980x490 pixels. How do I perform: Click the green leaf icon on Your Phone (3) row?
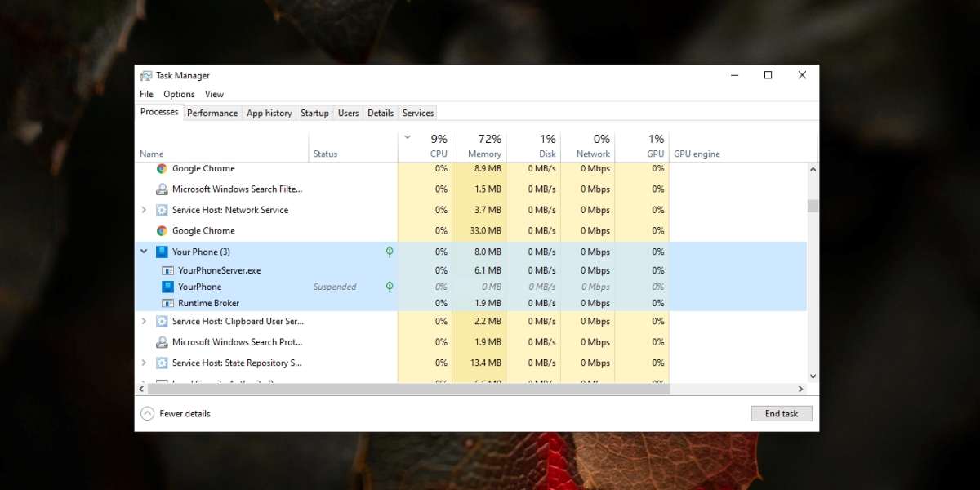[390, 252]
